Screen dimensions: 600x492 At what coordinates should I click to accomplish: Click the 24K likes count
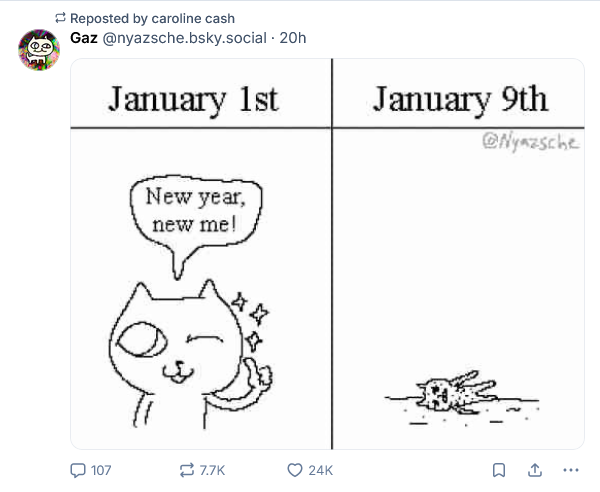tap(320, 469)
